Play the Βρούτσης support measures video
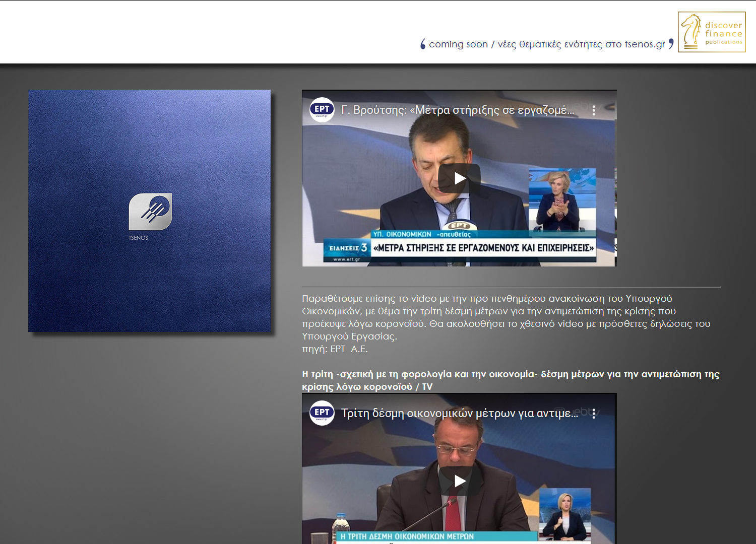The width and height of the screenshot is (756, 544). click(x=459, y=178)
